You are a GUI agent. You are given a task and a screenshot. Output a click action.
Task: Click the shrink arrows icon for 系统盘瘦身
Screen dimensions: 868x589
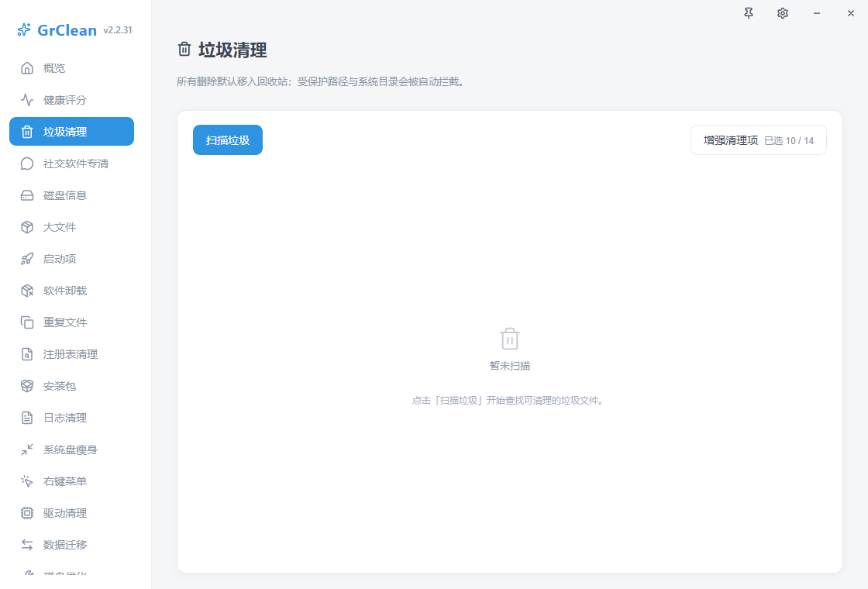point(27,449)
